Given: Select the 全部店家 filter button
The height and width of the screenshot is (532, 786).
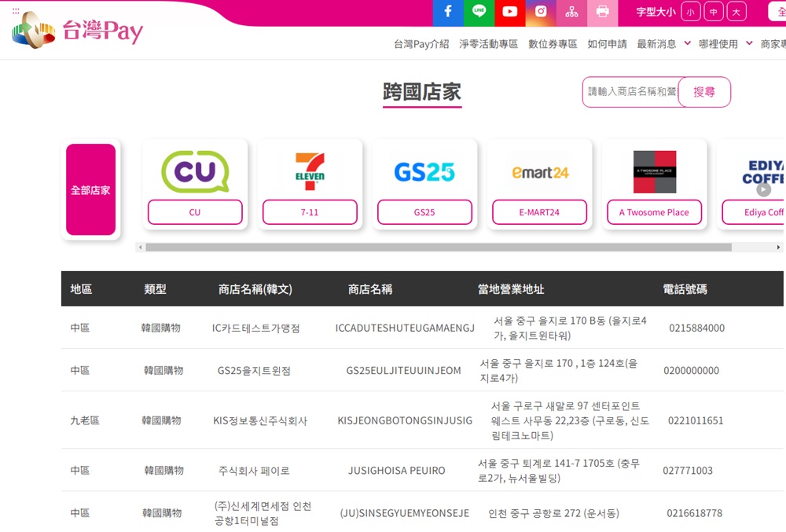Looking at the screenshot, I should tap(90, 189).
